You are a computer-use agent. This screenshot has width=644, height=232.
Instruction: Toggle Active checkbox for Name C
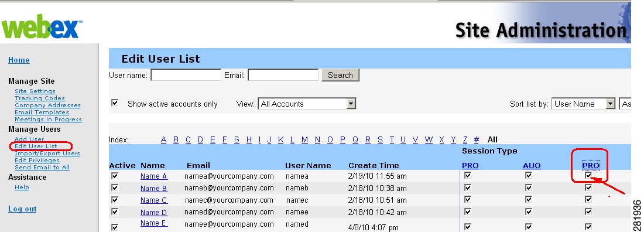pos(115,200)
